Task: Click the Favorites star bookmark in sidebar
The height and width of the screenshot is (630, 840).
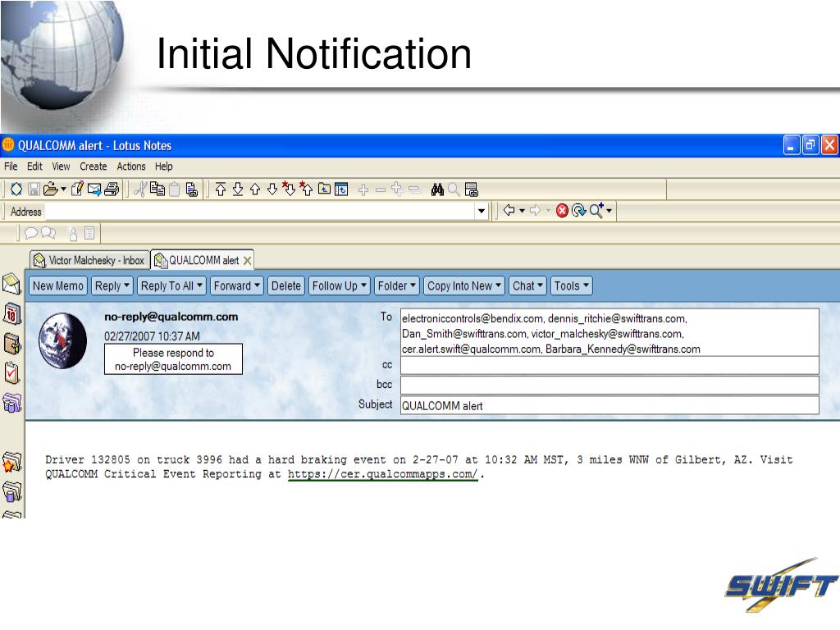Action: coord(11,462)
